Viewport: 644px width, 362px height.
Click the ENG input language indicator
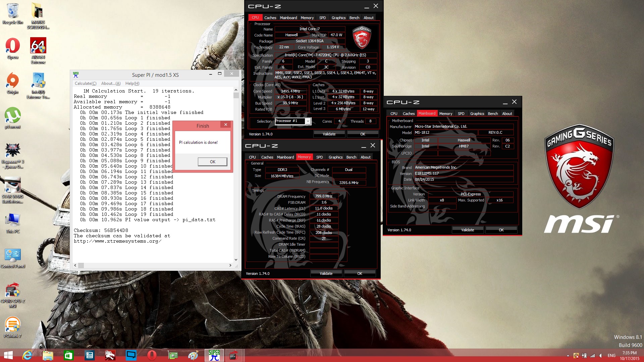point(611,356)
